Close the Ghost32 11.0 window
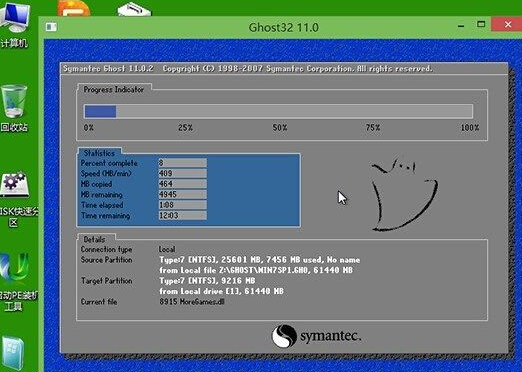Screen dimensions: 522x372 [508, 24]
